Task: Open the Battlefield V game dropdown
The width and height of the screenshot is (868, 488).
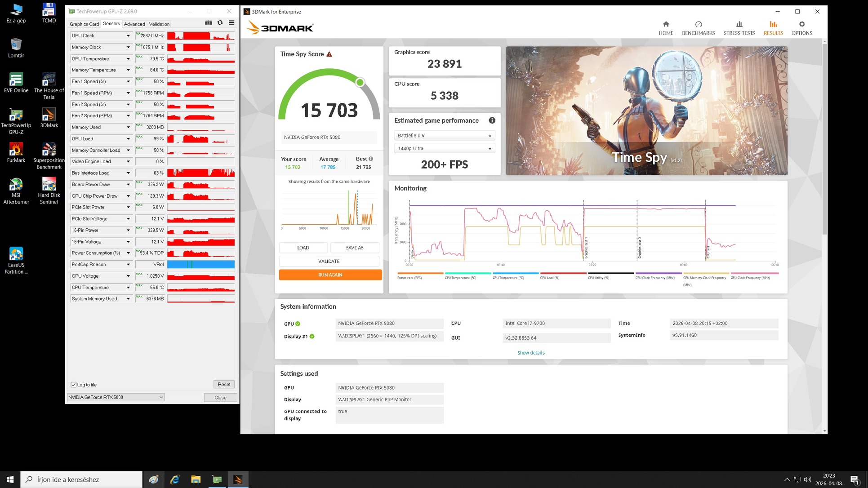Action: click(444, 136)
